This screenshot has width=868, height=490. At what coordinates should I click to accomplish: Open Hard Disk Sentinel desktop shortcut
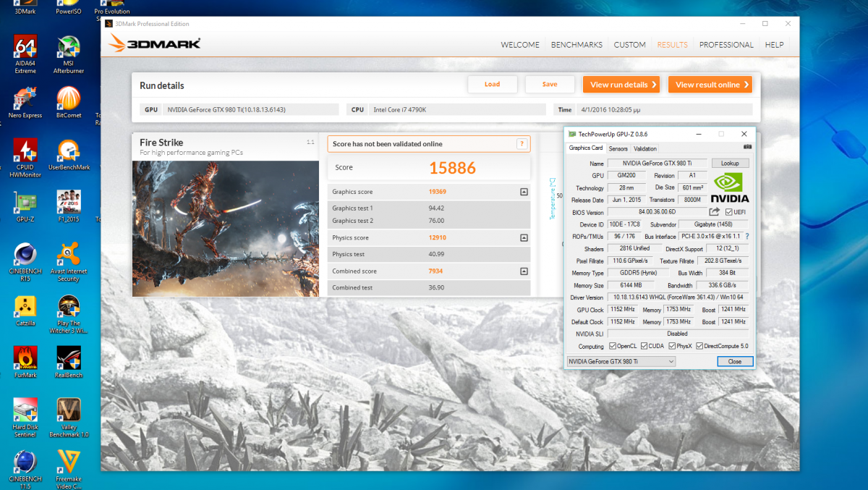(x=25, y=418)
